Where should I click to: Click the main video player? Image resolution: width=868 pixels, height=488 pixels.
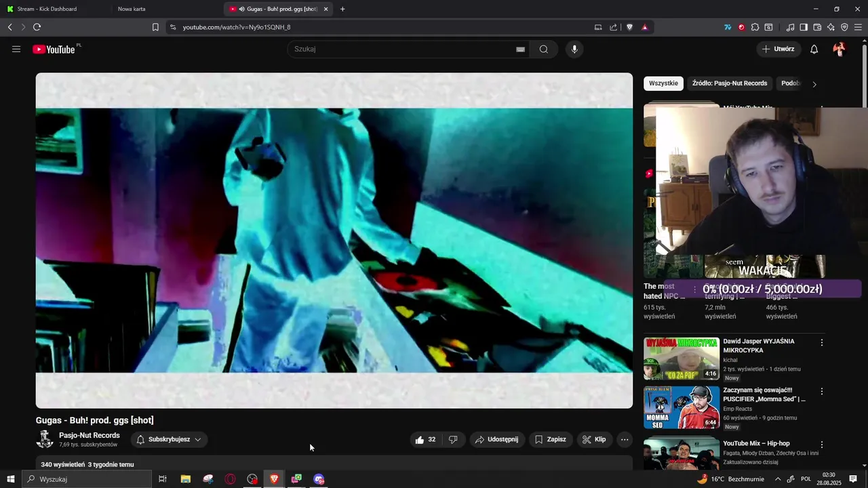click(334, 241)
